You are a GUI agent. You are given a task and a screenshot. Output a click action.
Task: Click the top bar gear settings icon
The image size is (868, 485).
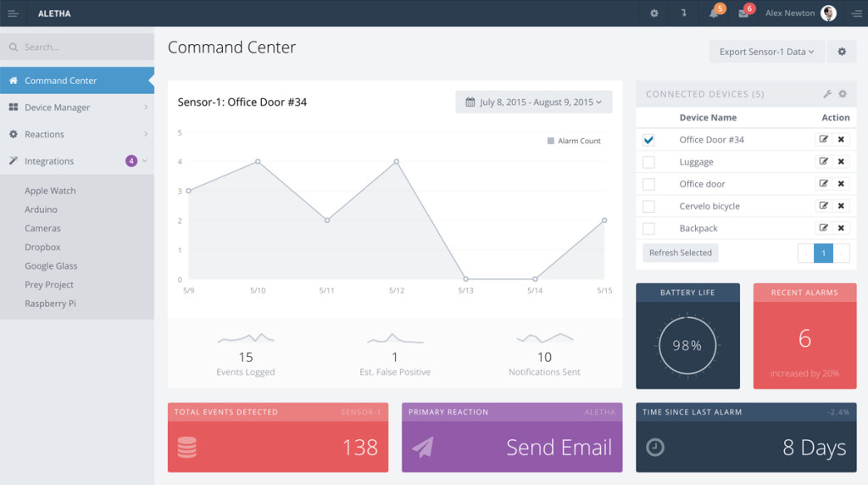654,14
